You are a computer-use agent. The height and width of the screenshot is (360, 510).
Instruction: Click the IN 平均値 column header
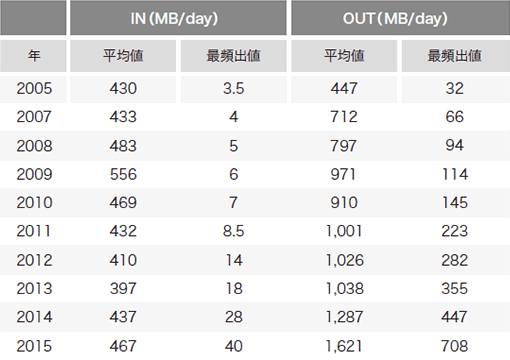point(123,56)
